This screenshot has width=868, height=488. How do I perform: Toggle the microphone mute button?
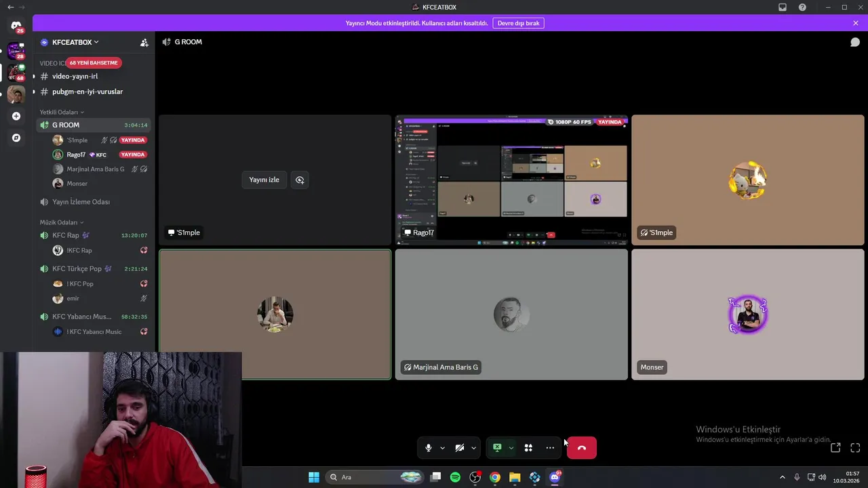429,447
